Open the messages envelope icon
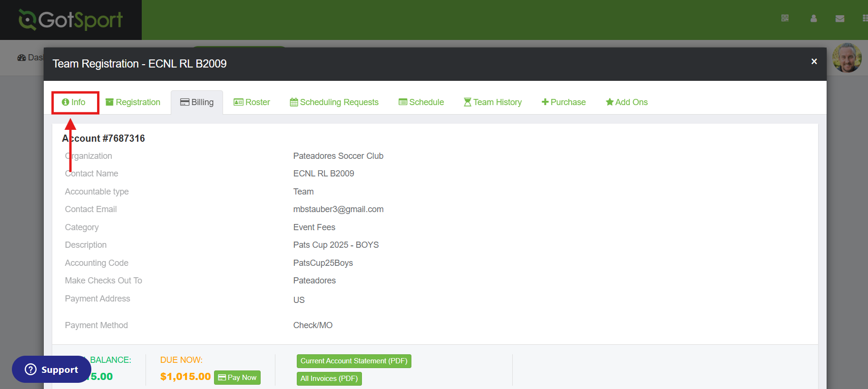868x389 pixels. click(x=840, y=19)
